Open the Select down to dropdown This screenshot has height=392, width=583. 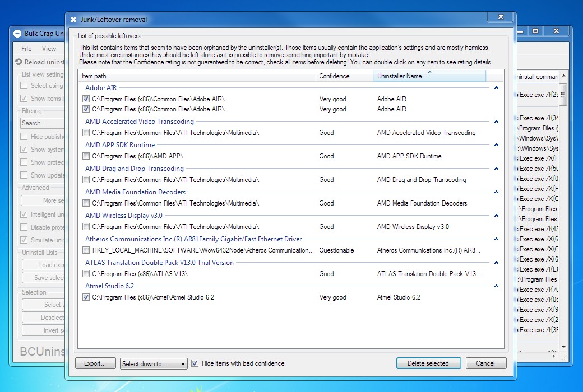click(154, 364)
